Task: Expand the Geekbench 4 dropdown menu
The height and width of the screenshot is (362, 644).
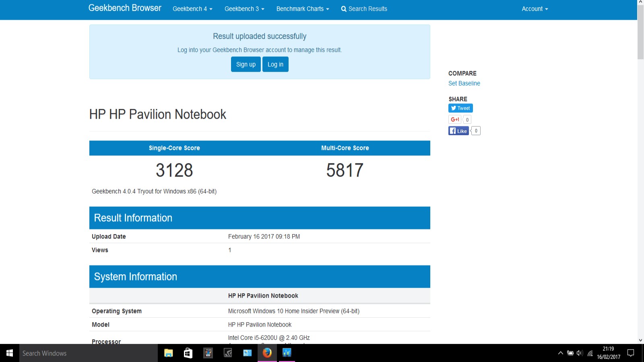Action: click(192, 9)
